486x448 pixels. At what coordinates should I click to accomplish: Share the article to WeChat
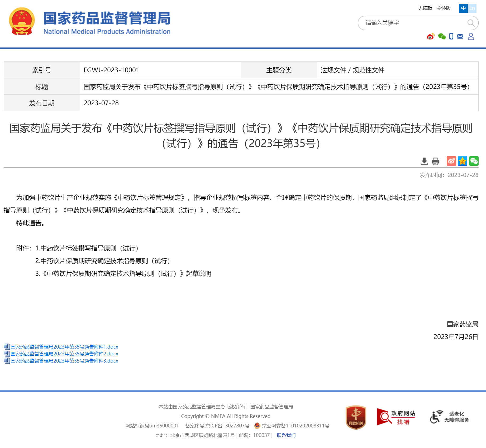pyautogui.click(x=474, y=161)
